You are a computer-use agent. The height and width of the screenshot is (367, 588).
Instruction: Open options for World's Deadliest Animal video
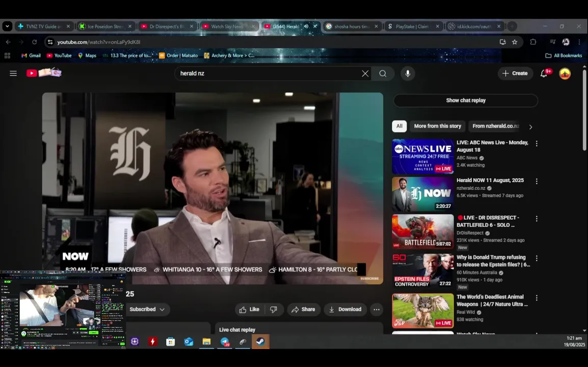point(537,298)
